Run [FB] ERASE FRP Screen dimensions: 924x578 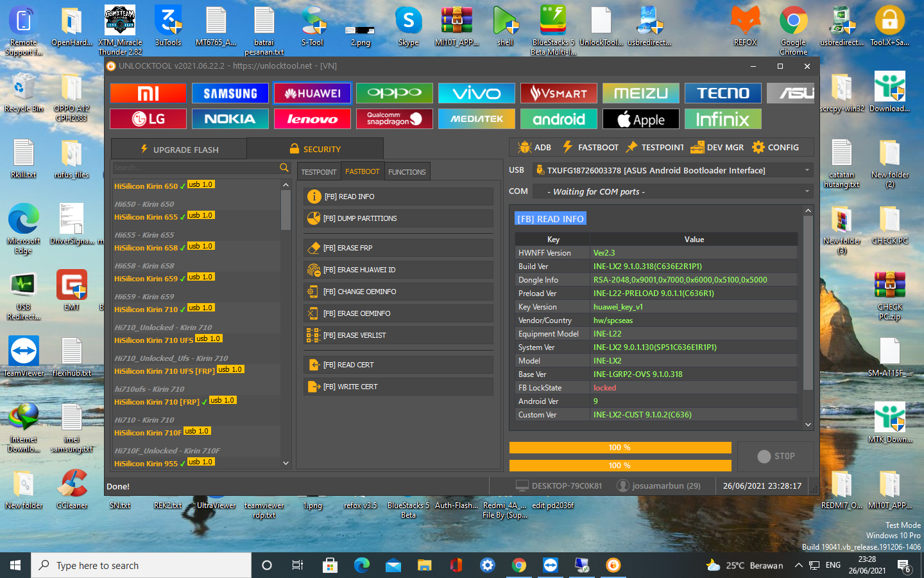click(398, 248)
